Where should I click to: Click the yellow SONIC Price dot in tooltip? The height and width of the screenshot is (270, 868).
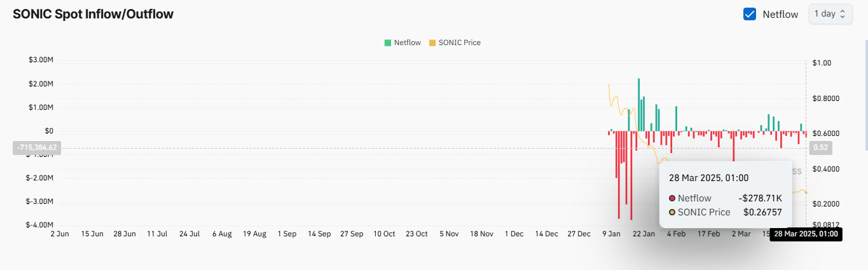tap(672, 212)
